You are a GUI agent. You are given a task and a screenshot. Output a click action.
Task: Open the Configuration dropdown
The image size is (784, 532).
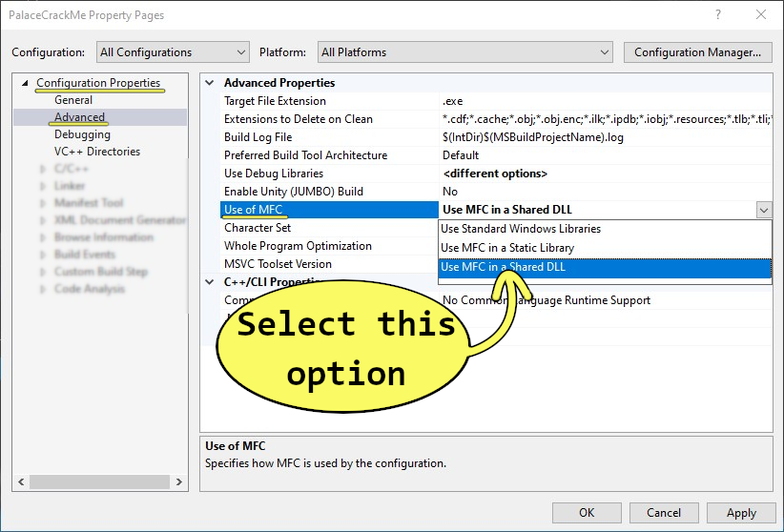tap(173, 52)
